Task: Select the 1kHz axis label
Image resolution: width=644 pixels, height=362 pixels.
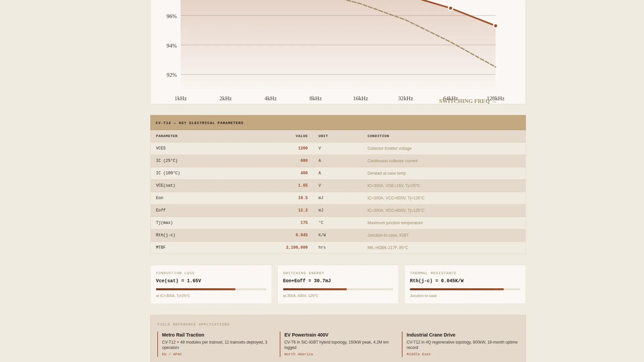Action: (180, 99)
